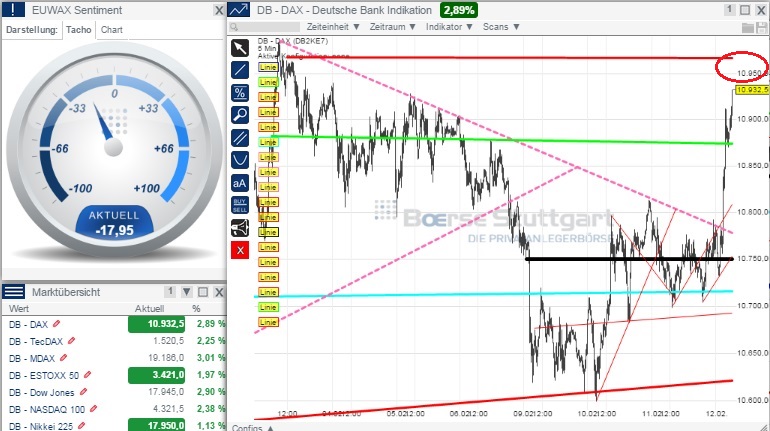Click the pencil icon beside DB - TecDAX
This screenshot has height=431, width=770.
click(x=71, y=340)
